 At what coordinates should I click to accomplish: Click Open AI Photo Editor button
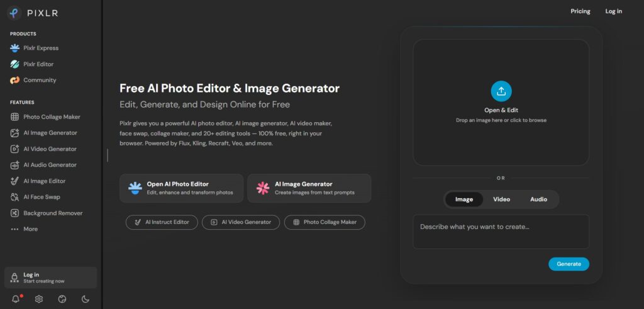[x=182, y=188]
